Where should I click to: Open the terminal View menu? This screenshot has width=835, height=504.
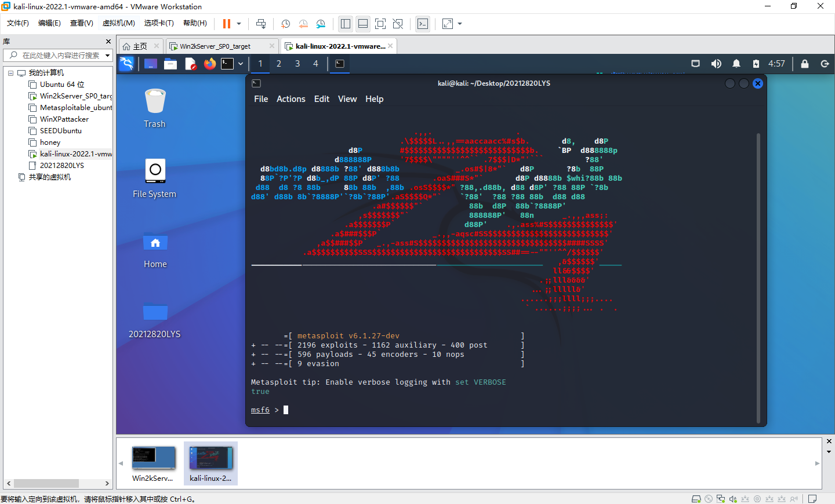[347, 99]
